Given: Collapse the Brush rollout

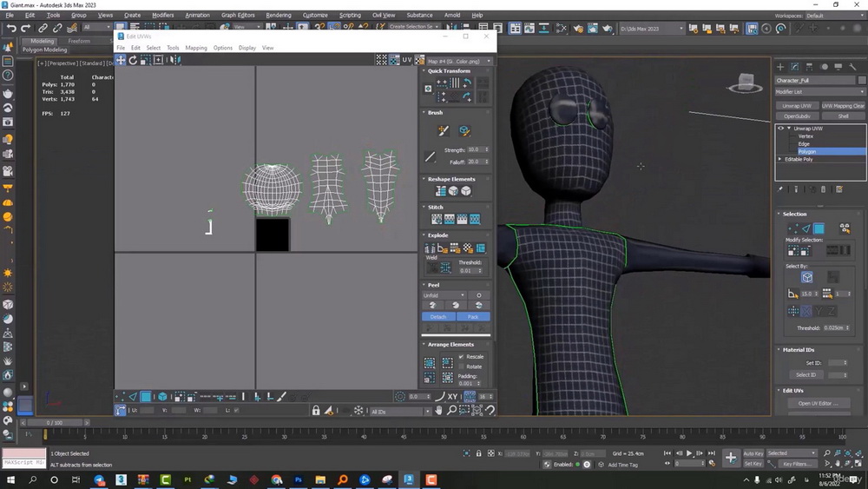Looking at the screenshot, I should tap(435, 112).
